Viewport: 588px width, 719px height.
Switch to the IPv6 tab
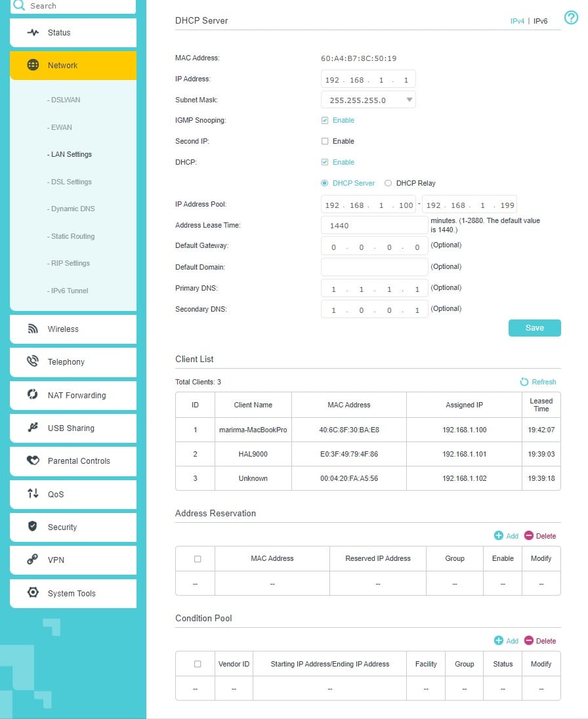pyautogui.click(x=540, y=21)
